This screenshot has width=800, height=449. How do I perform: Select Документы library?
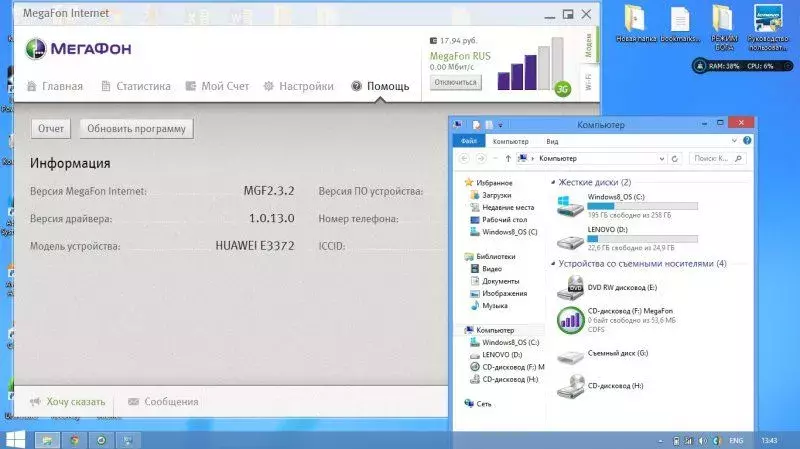point(494,281)
